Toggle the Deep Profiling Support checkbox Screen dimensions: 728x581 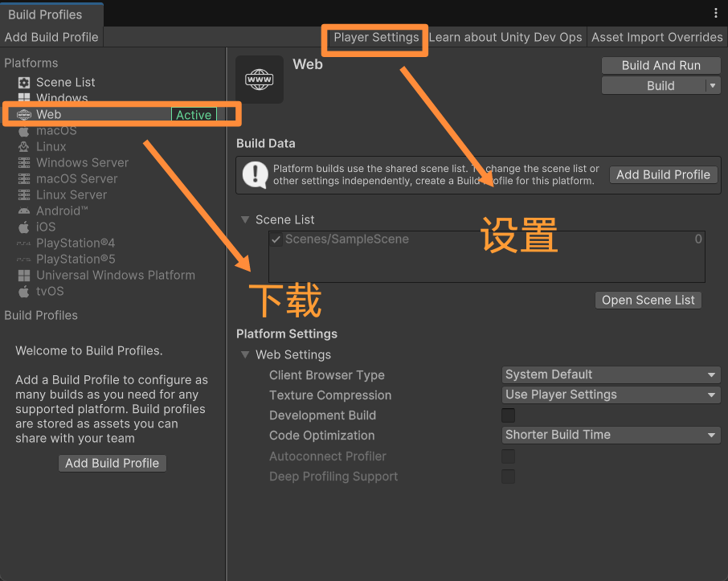[508, 477]
